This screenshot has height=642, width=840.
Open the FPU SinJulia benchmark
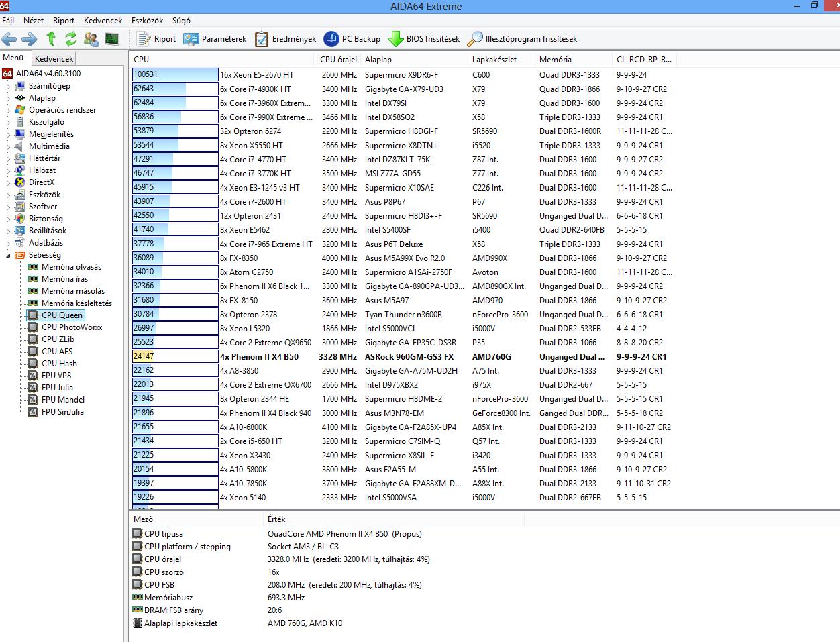(x=62, y=412)
